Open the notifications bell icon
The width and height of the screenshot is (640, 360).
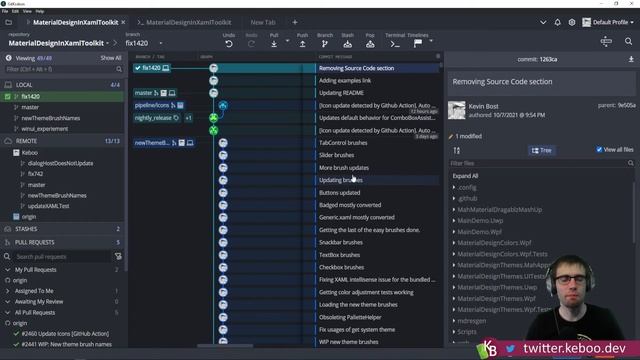pos(558,22)
